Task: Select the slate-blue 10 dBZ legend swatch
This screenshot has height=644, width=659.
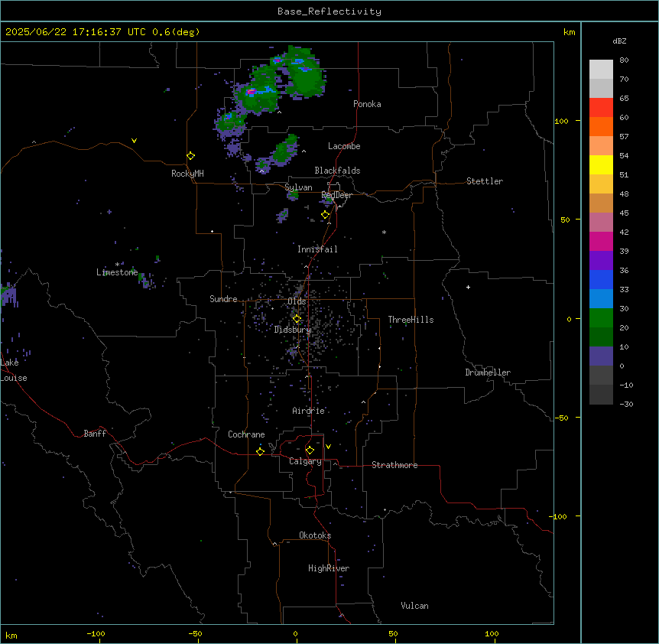Action: click(x=601, y=356)
